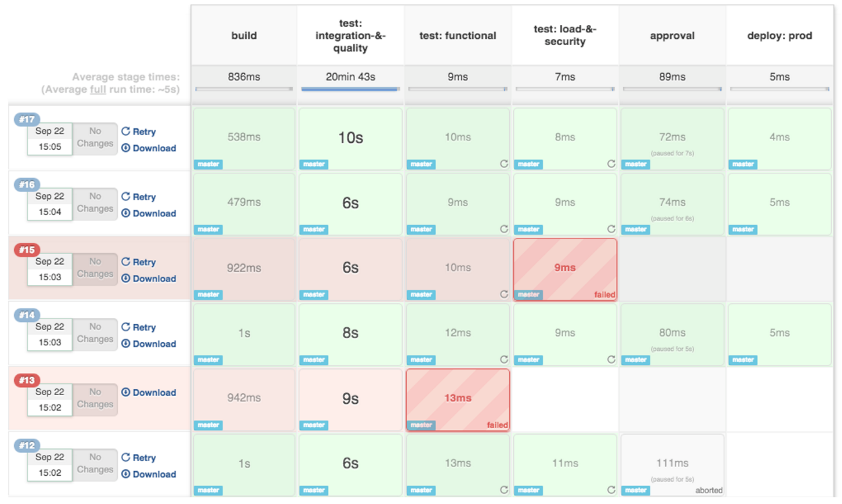842x504 pixels.
Task: Select the deploy: prod column header
Action: click(x=779, y=35)
